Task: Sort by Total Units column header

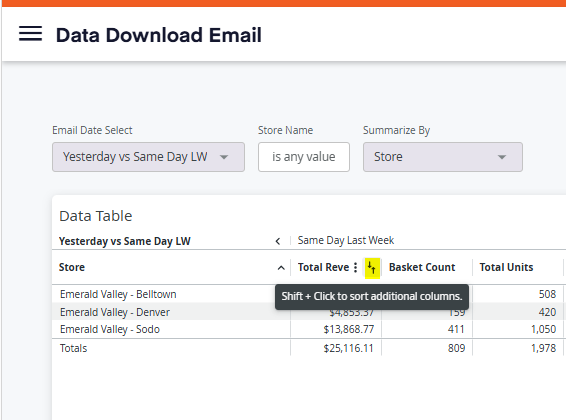Action: point(506,267)
